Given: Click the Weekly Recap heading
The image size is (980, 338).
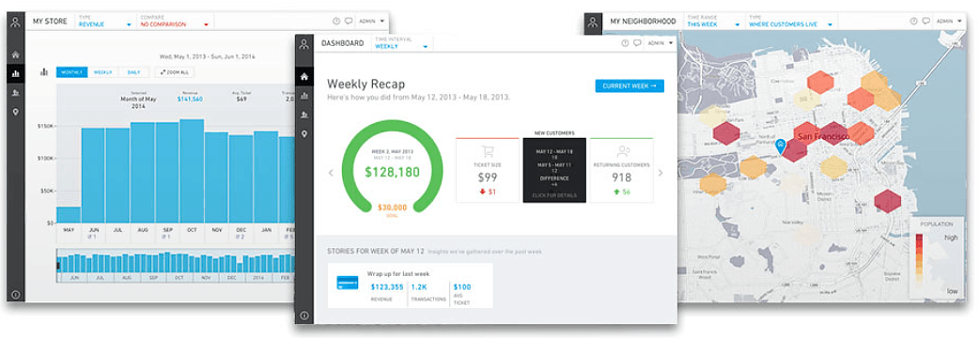Looking at the screenshot, I should (x=366, y=84).
